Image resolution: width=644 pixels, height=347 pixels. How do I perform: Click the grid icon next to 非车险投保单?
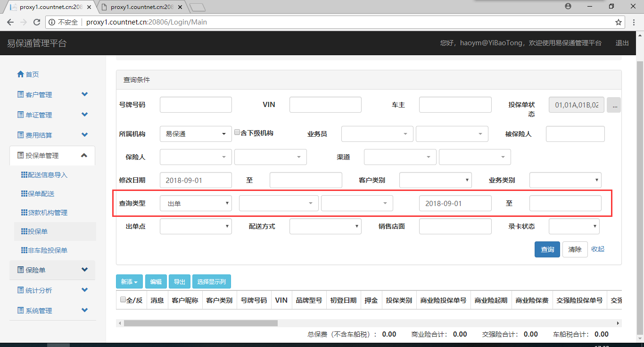pos(24,250)
